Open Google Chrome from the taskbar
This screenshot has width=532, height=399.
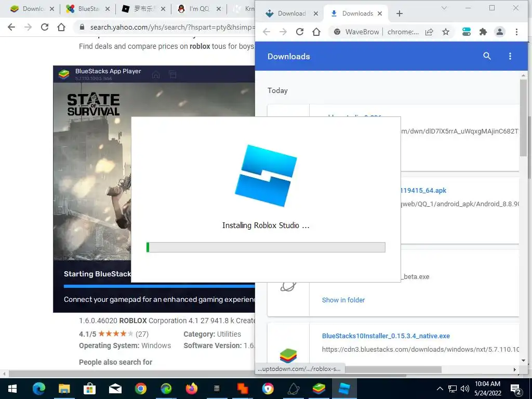pyautogui.click(x=140, y=389)
